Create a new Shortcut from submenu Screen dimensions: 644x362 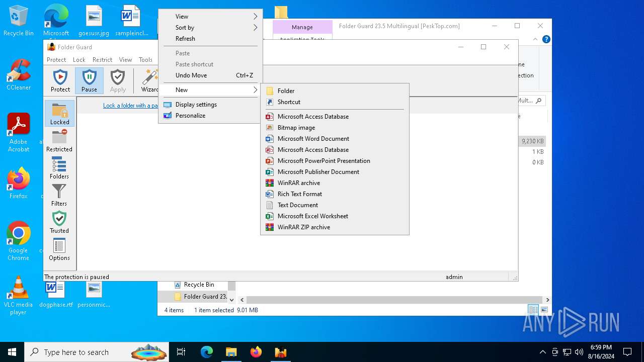[335, 102]
